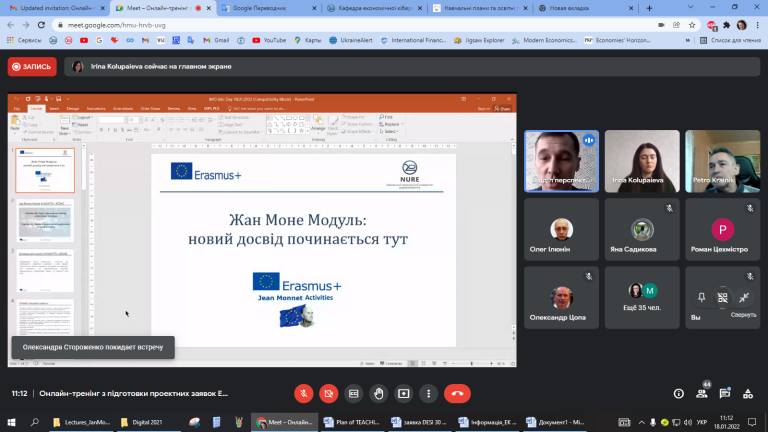Open Список для чтения reading list
This screenshot has height=432, width=768.
point(730,40)
